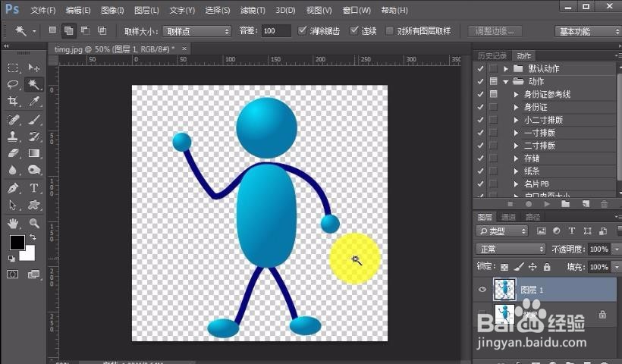Click the 调整边缘 button
The image size is (622, 364).
(x=495, y=31)
